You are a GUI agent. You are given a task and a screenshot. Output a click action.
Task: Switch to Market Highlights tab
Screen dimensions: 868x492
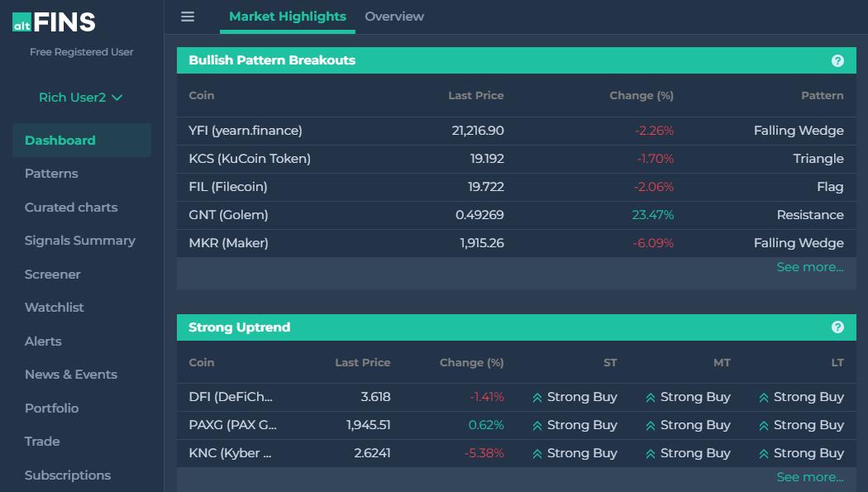(x=288, y=17)
